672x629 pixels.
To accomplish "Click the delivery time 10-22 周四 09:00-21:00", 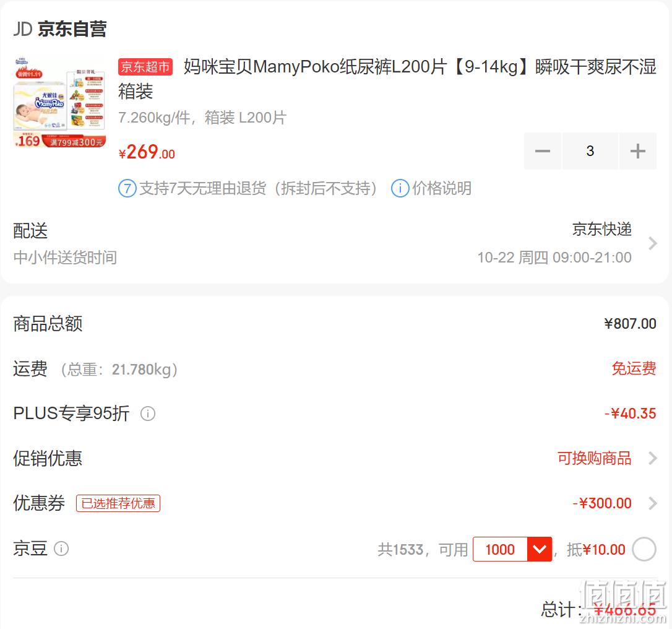I will [x=554, y=258].
